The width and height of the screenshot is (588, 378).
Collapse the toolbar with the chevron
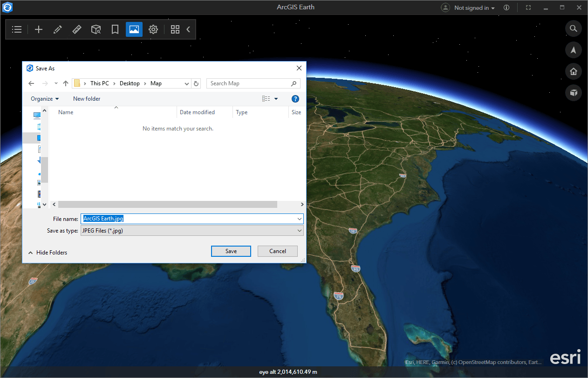pos(188,29)
